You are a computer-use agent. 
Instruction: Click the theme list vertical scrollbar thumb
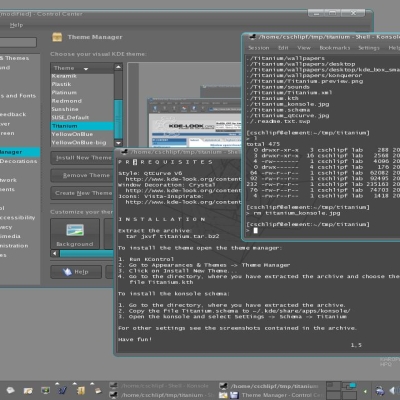[118, 119]
